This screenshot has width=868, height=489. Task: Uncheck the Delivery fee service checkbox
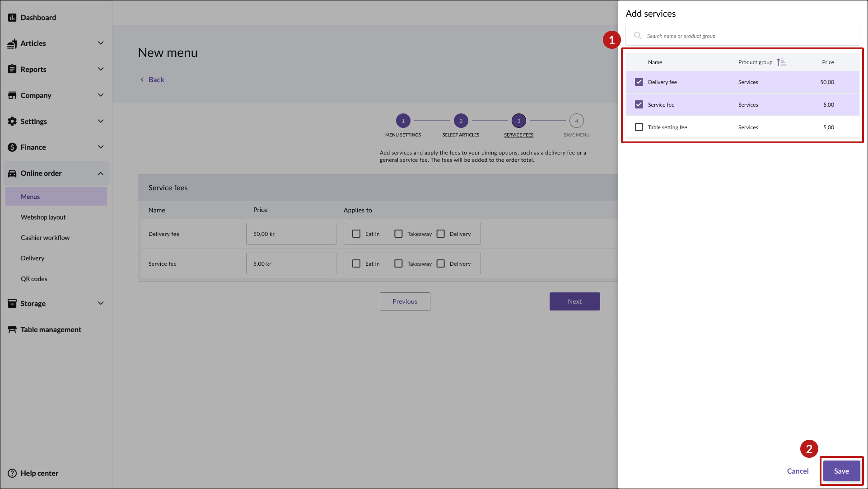639,82
